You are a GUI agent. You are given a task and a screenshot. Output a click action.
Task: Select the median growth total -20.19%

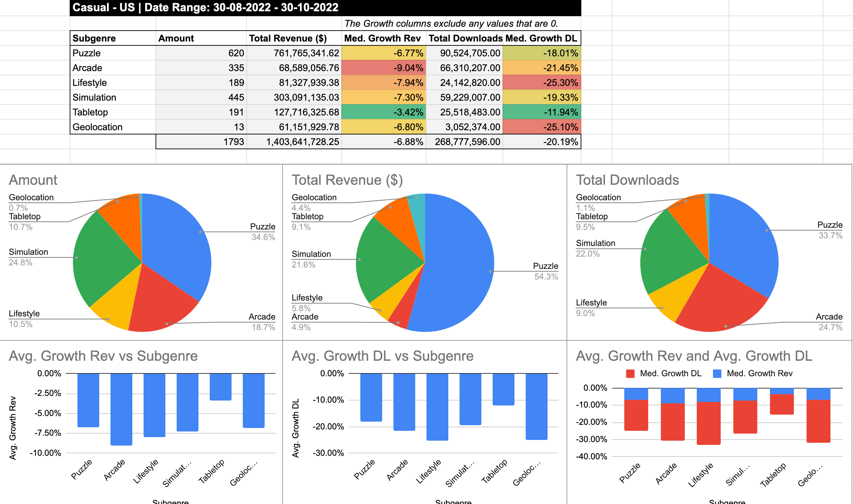pos(542,142)
